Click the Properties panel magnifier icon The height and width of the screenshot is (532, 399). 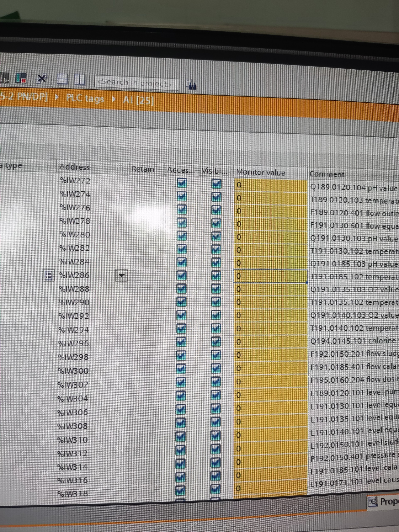point(373,501)
